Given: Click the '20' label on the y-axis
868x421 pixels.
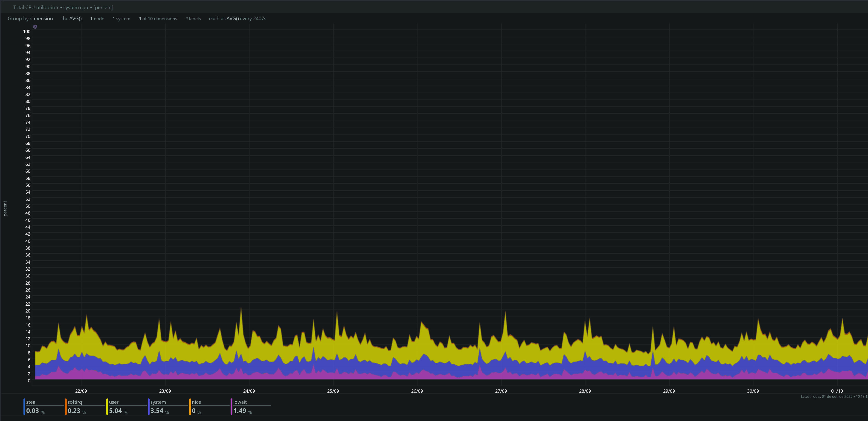Looking at the screenshot, I should [28, 311].
